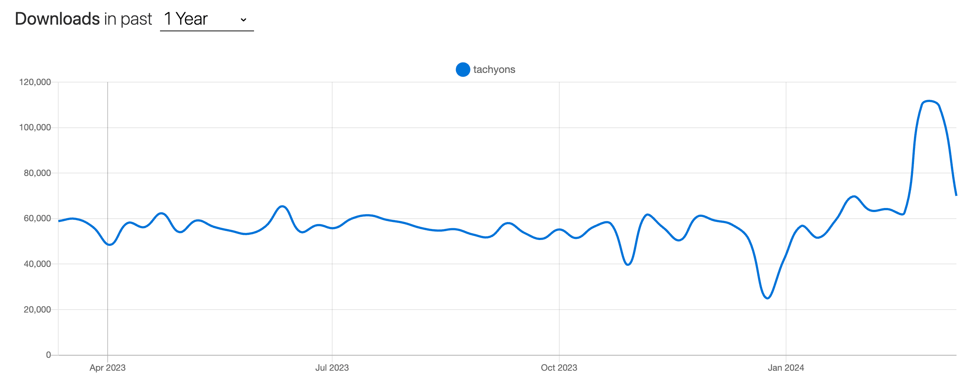Click the Oct 2023 axis label
980x388 pixels.
[559, 367]
